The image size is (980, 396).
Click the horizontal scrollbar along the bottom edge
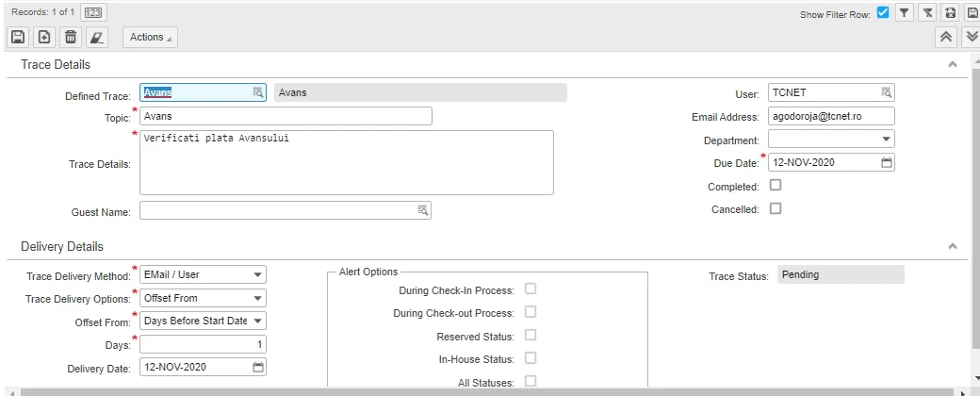(x=487, y=391)
